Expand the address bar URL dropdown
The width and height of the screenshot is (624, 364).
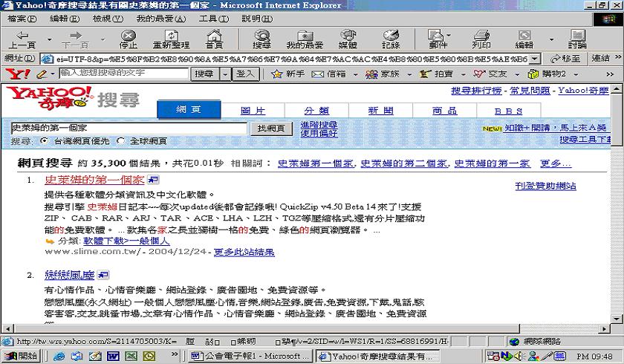pos(533,59)
